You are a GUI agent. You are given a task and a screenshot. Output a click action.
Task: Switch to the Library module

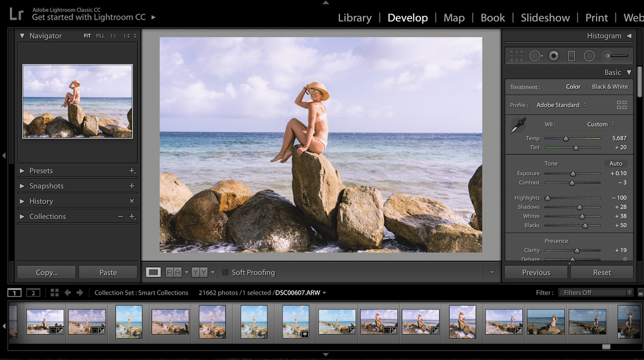tap(355, 18)
